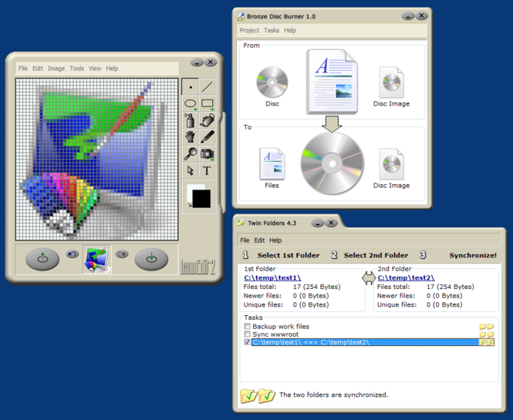Click the redo arrow in IconEdit
This screenshot has height=420, width=513.
(x=122, y=254)
